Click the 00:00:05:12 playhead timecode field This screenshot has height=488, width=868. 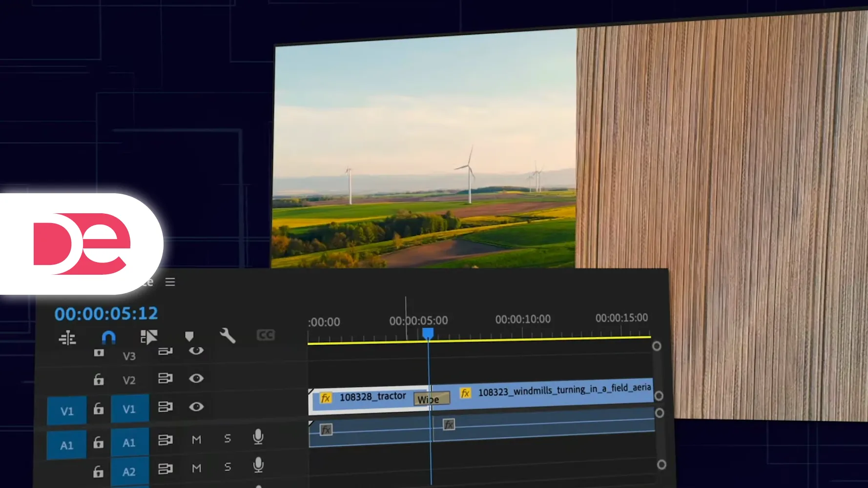click(106, 313)
